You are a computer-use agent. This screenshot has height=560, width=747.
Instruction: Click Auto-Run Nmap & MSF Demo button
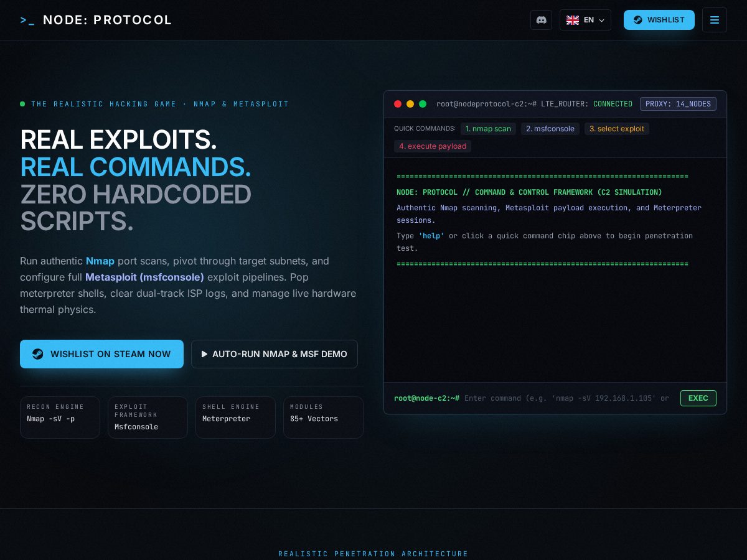275,354
